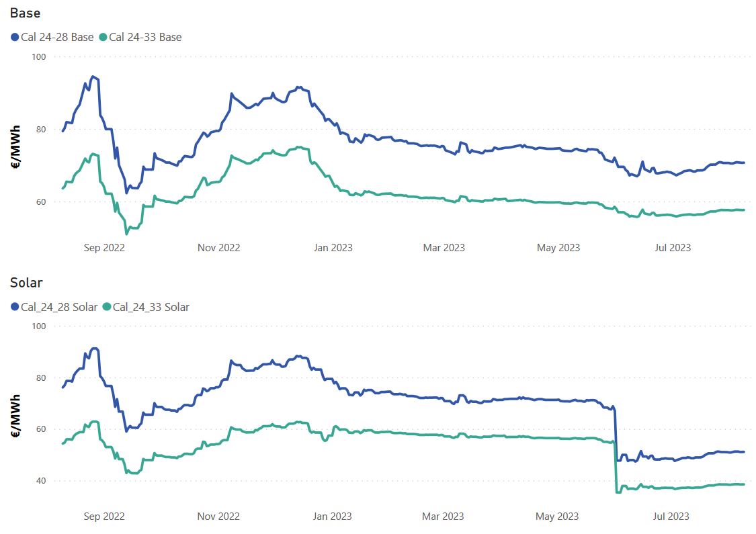Click the green Cal 24-33 Base legend dot

[x=103, y=38]
